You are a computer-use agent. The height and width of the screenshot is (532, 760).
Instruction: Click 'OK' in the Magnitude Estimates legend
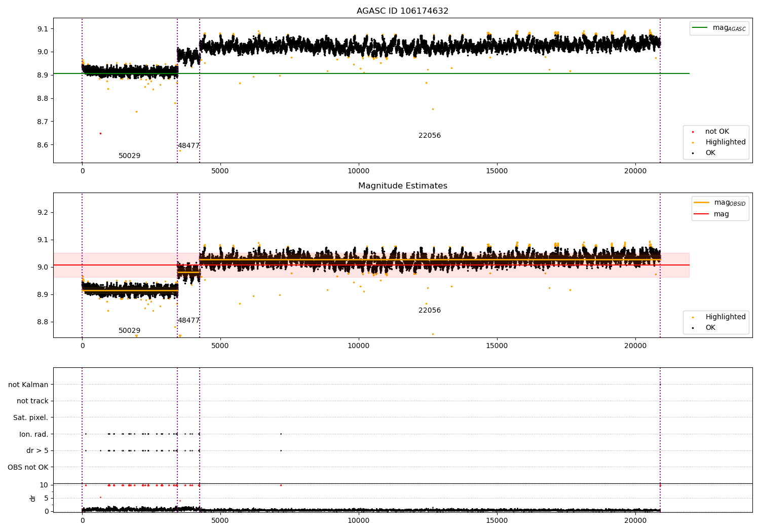point(710,328)
